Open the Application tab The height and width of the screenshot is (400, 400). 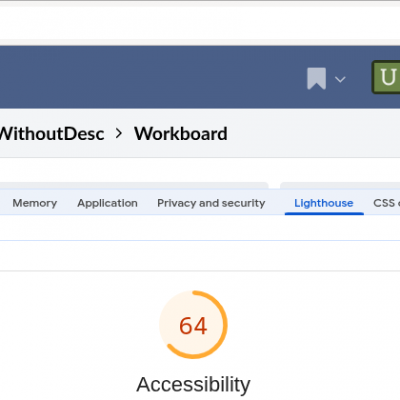tap(107, 203)
